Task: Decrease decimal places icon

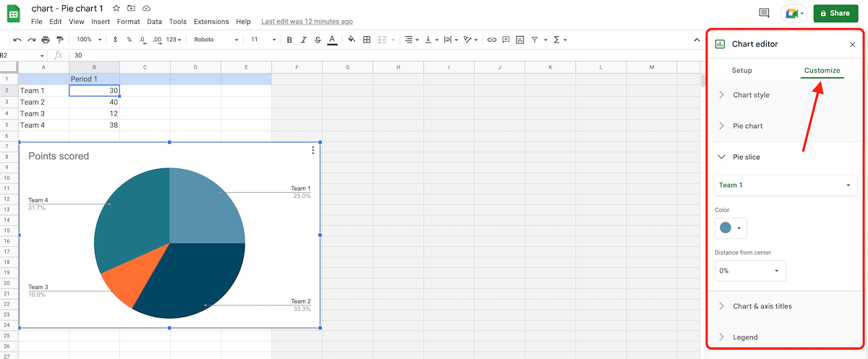Action: pyautogui.click(x=142, y=40)
